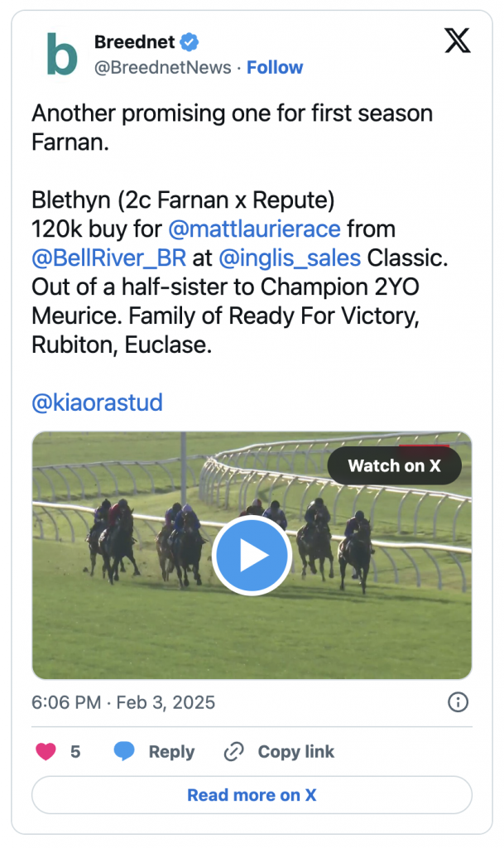
Task: Click the Watch on X button
Action: 394,465
